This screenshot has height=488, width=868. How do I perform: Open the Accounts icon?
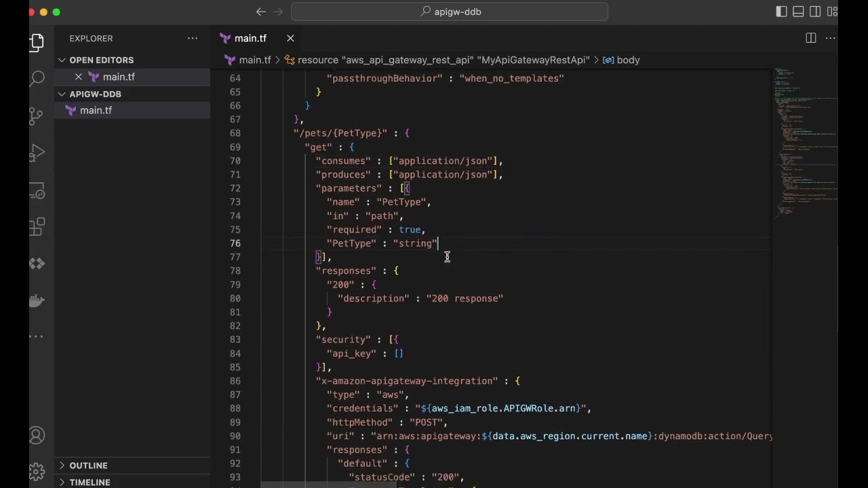37,435
